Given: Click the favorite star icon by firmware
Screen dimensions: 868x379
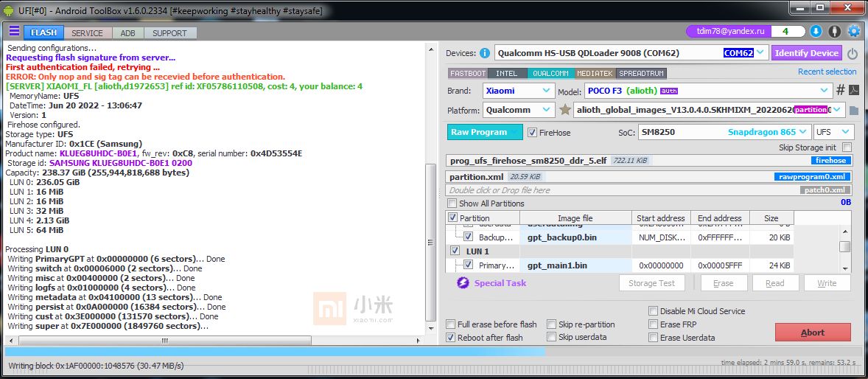Looking at the screenshot, I should 564,110.
